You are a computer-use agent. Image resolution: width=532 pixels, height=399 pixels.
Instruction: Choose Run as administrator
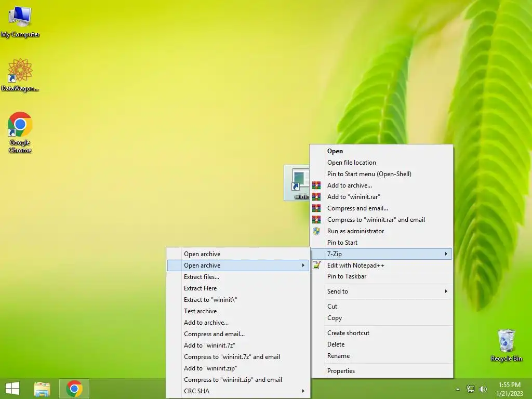pos(382,231)
